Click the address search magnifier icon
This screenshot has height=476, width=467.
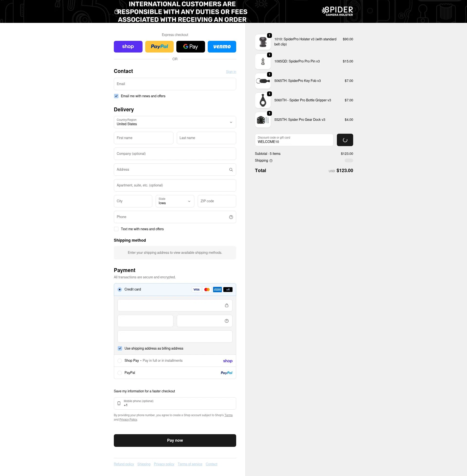tap(231, 169)
